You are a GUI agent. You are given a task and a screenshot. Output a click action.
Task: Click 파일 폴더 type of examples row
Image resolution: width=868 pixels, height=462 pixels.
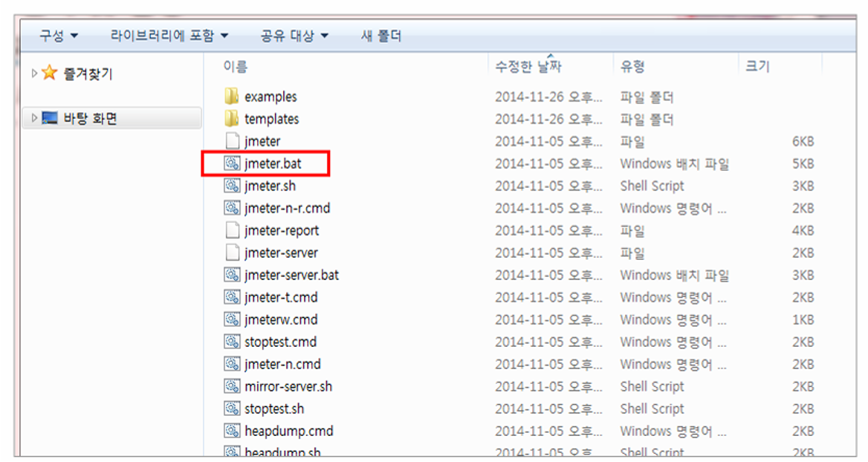(647, 97)
